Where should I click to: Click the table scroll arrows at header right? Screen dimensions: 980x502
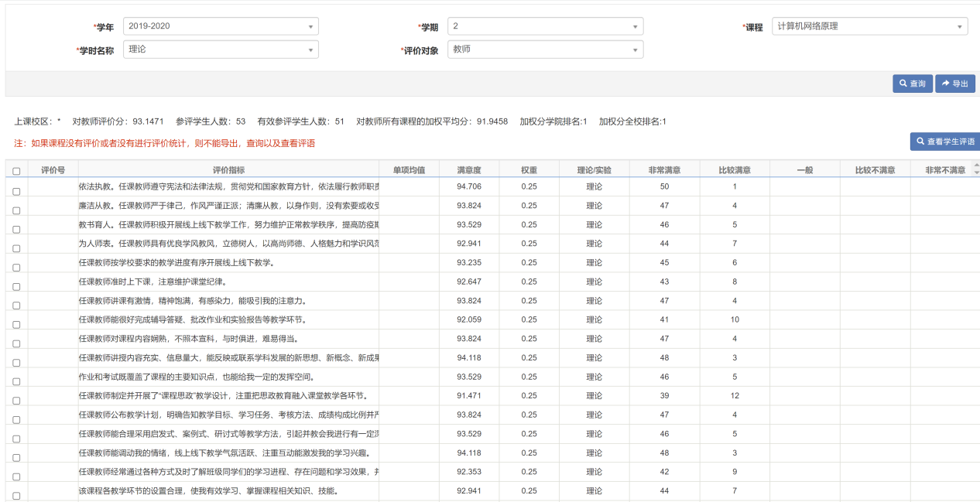(x=976, y=169)
